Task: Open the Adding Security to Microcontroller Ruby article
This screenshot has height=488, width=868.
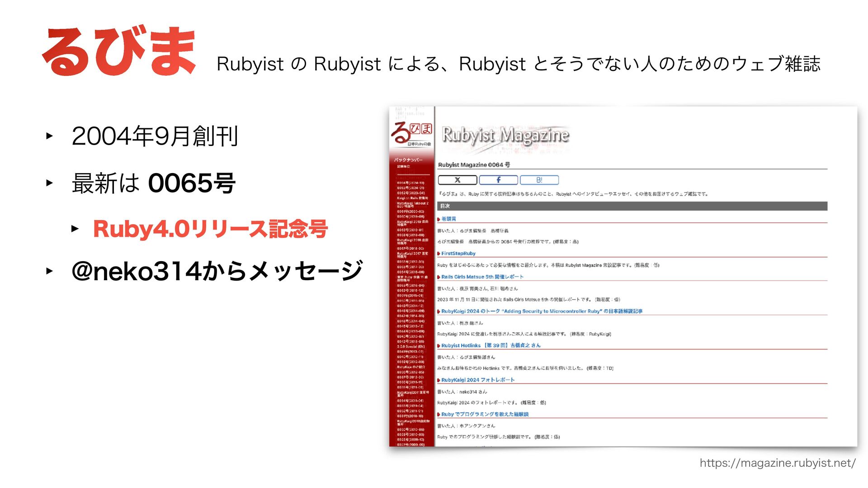Action: click(x=541, y=311)
